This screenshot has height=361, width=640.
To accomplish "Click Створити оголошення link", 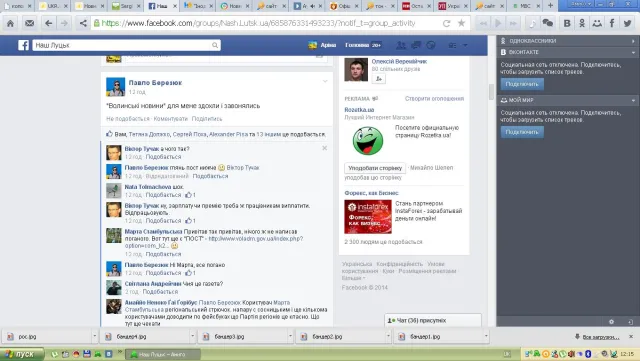I will click(434, 98).
